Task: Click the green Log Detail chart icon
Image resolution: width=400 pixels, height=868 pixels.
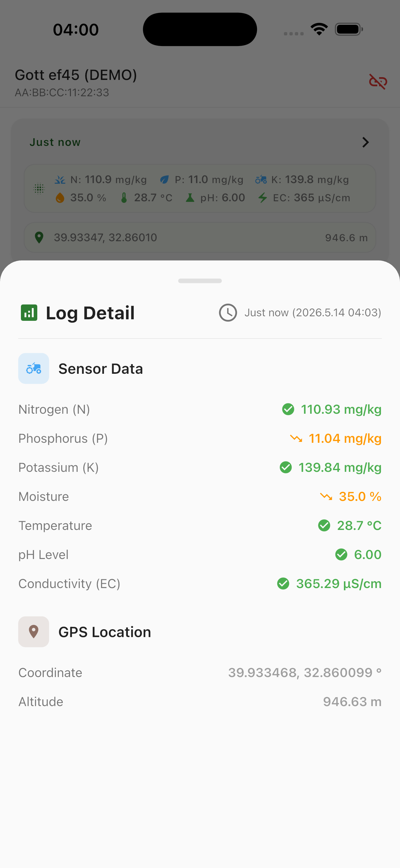Action: [x=29, y=313]
